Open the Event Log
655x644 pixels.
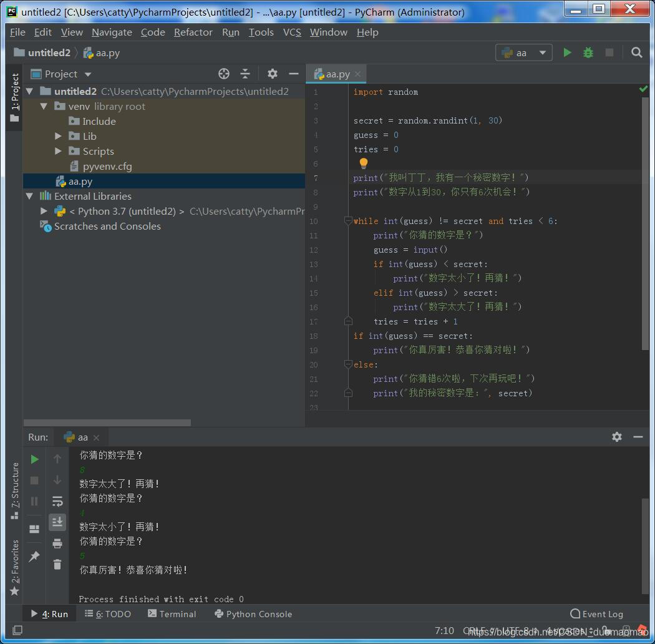click(596, 614)
